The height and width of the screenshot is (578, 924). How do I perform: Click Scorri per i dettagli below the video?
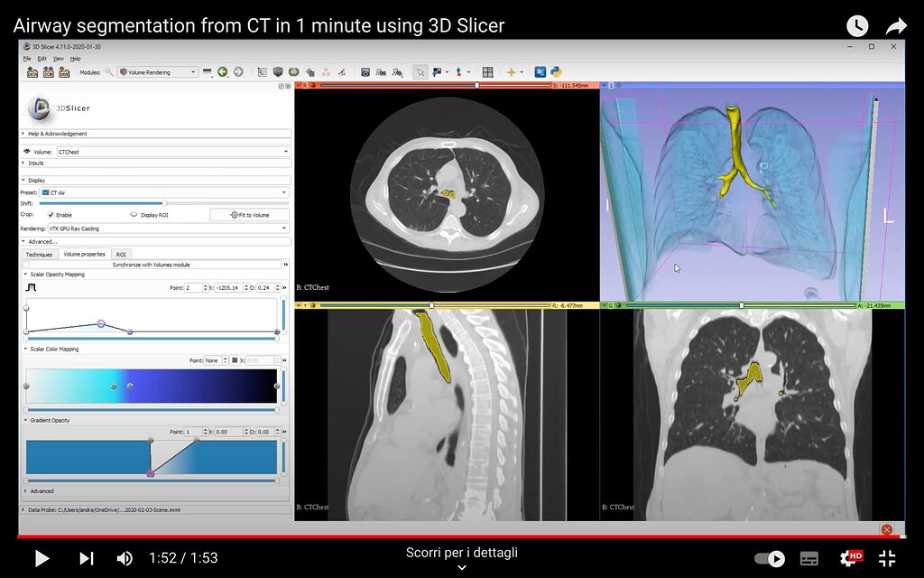pyautogui.click(x=462, y=552)
